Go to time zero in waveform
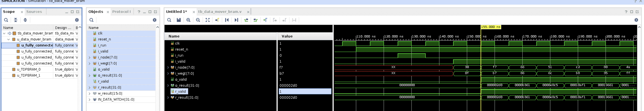The image size is (644, 111). (227, 20)
